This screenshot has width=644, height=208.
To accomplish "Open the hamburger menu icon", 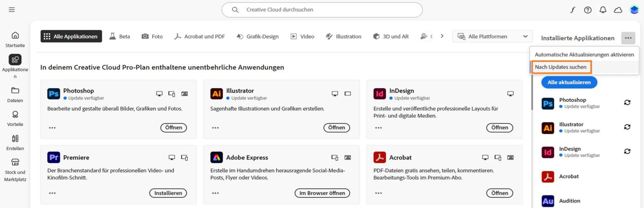I will 12,10.
